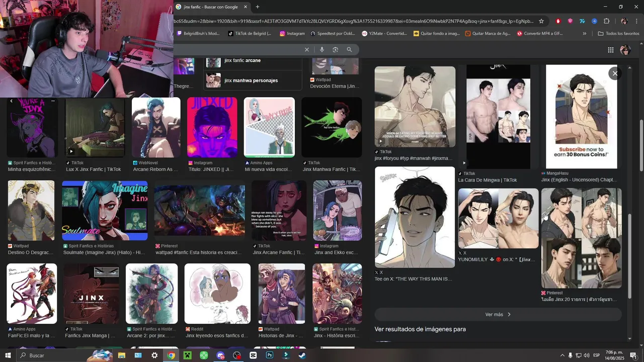Open Jinx and Ekko Instagram image
The width and height of the screenshot is (644, 362).
tap(338, 211)
